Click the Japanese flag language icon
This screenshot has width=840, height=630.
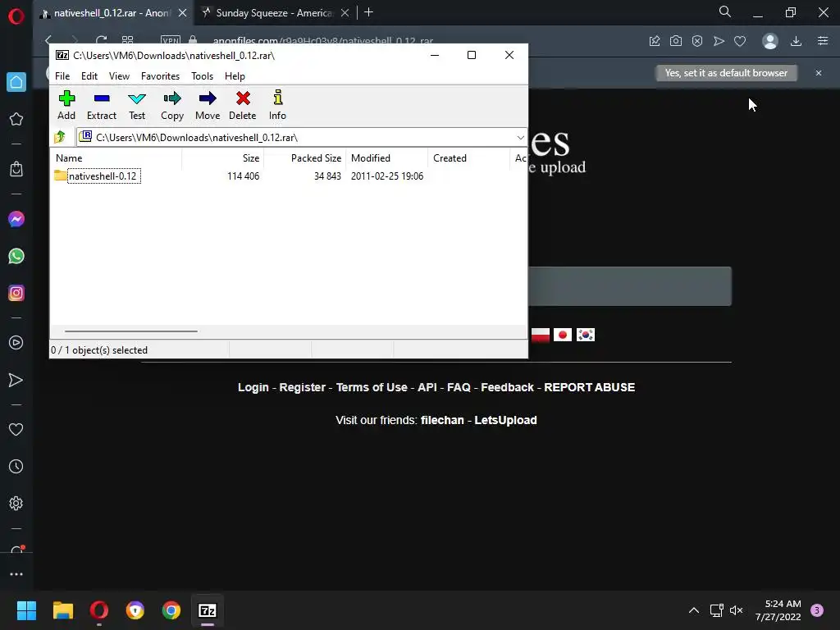pyautogui.click(x=563, y=335)
